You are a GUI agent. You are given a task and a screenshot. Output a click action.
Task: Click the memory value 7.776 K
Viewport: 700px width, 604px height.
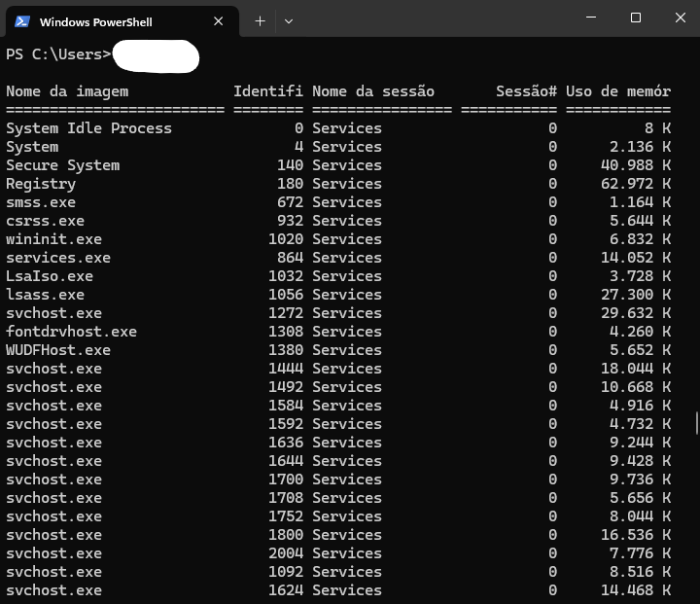pyautogui.click(x=640, y=553)
